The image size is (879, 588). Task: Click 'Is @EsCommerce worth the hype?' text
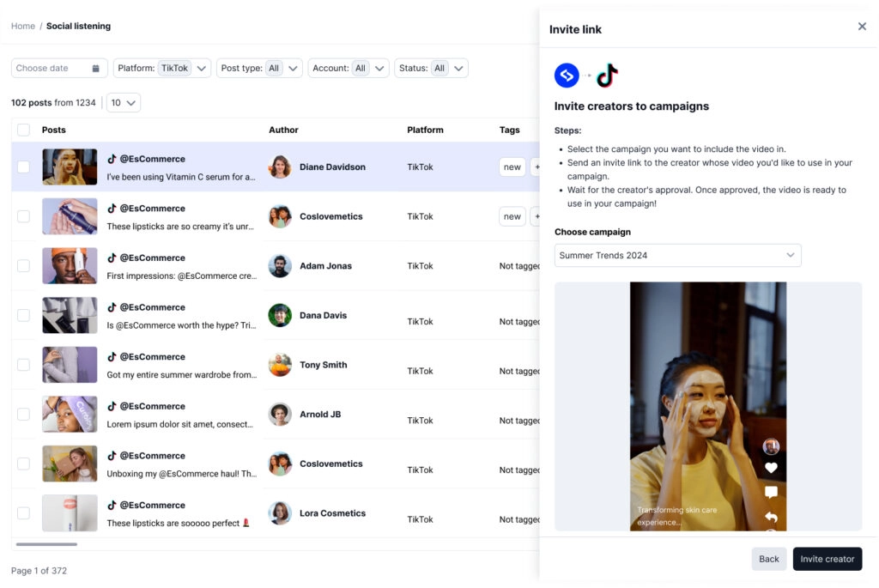[x=181, y=325]
